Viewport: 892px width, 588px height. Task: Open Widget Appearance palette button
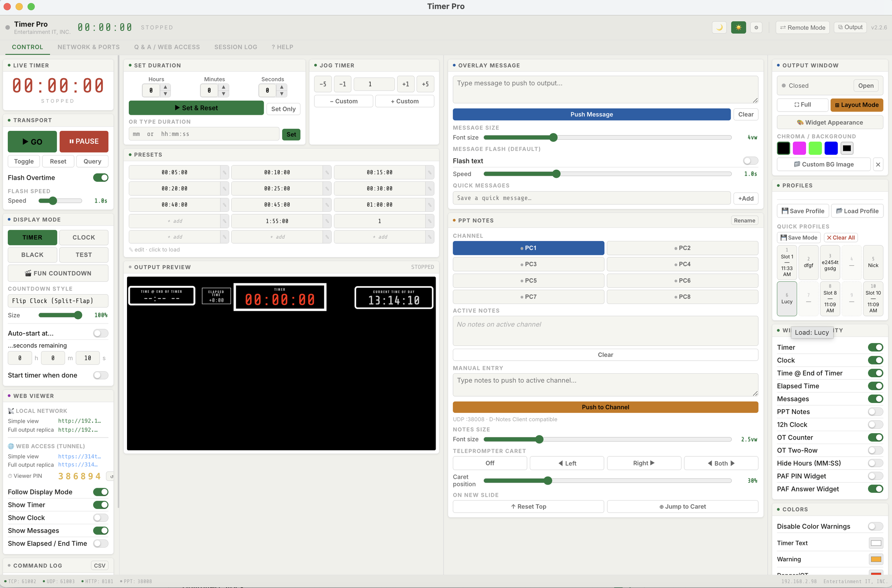tap(829, 122)
